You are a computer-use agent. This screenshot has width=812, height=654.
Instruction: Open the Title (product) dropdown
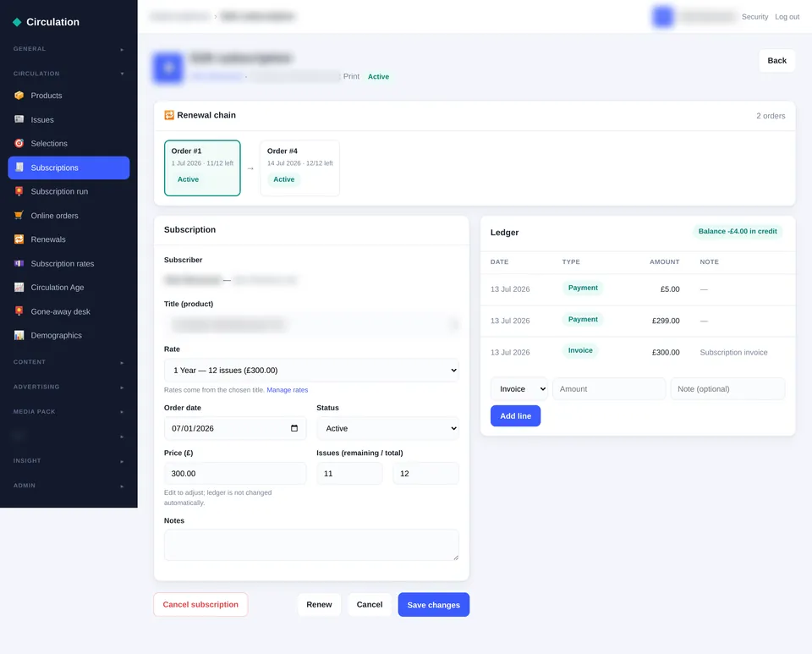[x=311, y=325]
